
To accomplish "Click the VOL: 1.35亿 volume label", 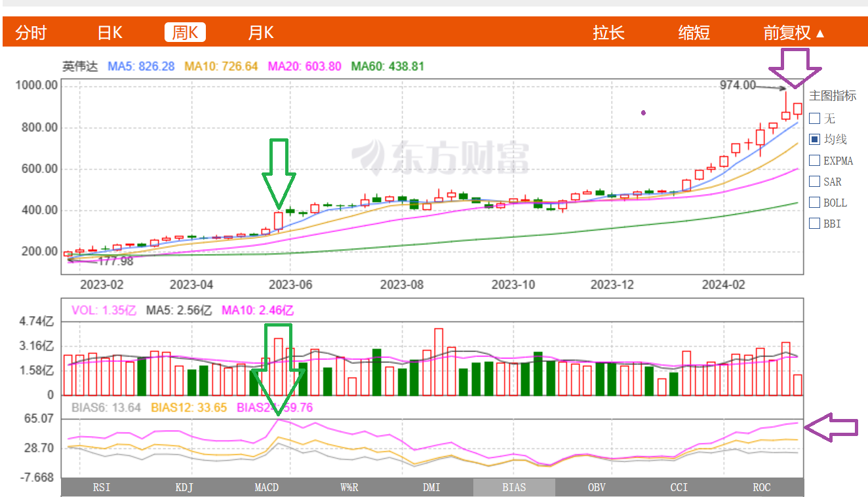I will (104, 310).
